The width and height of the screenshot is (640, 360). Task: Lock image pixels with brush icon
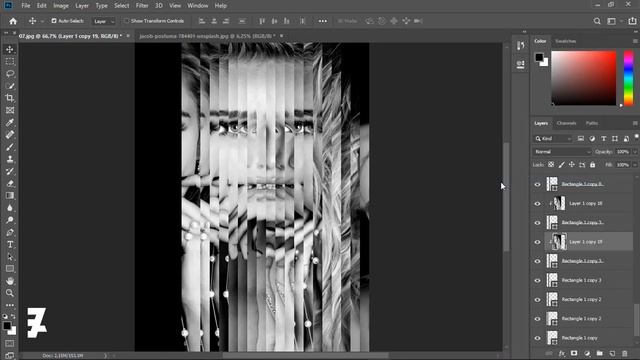562,165
